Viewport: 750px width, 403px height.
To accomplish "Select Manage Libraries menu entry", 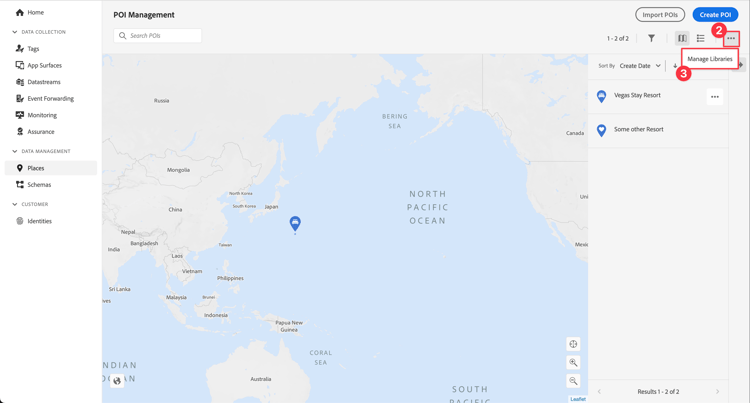I will (x=710, y=59).
